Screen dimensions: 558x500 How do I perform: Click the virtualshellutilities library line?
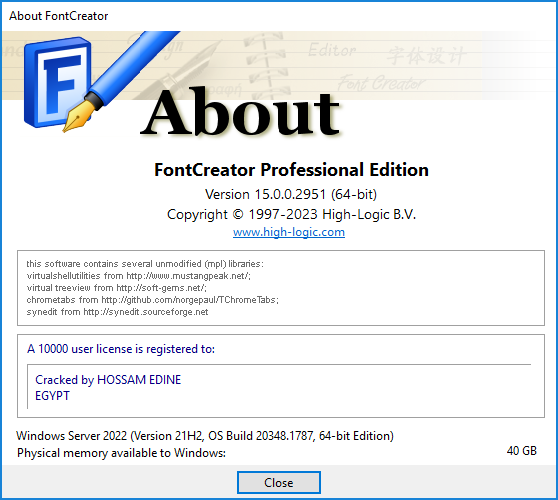coord(139,276)
